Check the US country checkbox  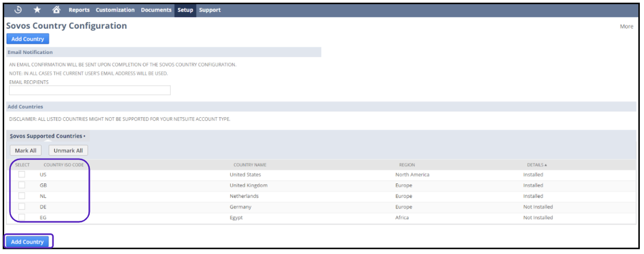click(22, 175)
